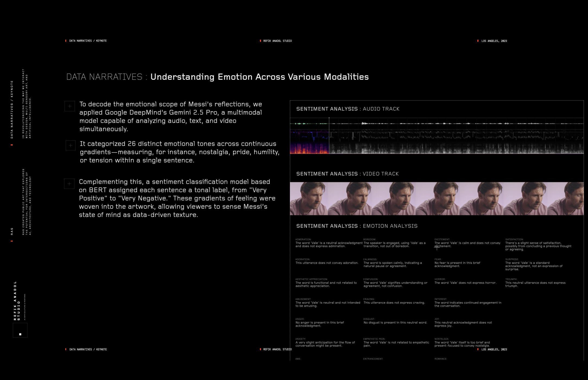Click the top REFIK ANADOL STUDIO header label

click(277, 41)
